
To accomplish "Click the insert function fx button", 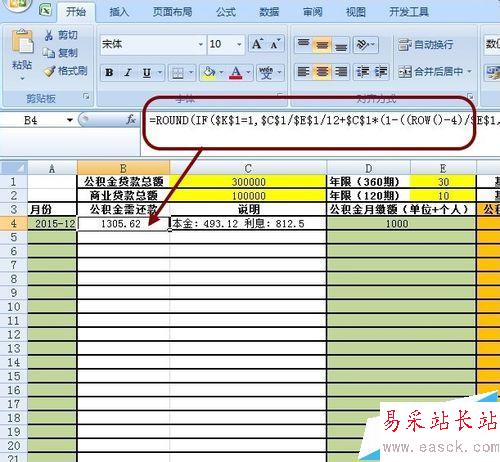I will [131, 120].
